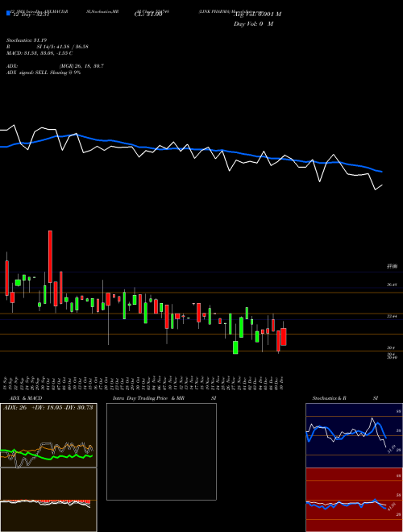This screenshot has height=532, width=403.
Task: Click the lowest green candlestick near 30.4
Action: 235,347
